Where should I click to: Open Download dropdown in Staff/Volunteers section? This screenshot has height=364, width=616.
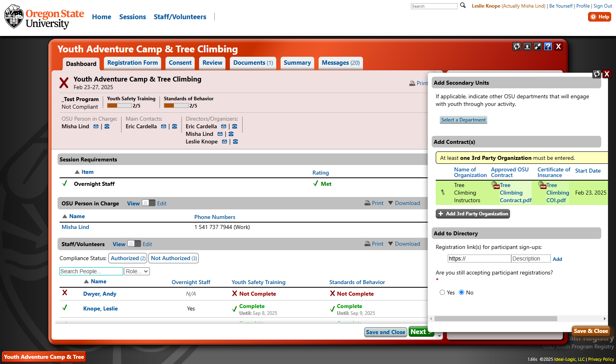[404, 244]
